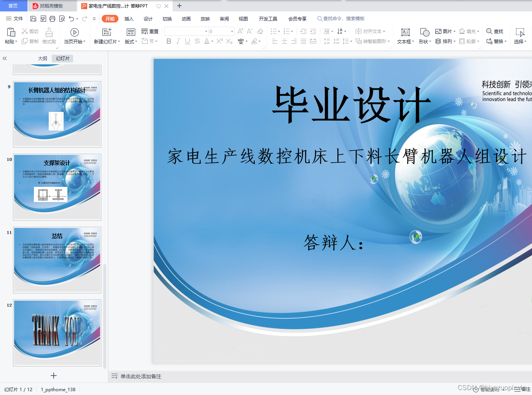Click the text highlight color button
The height and width of the screenshot is (395, 532).
[x=254, y=41]
